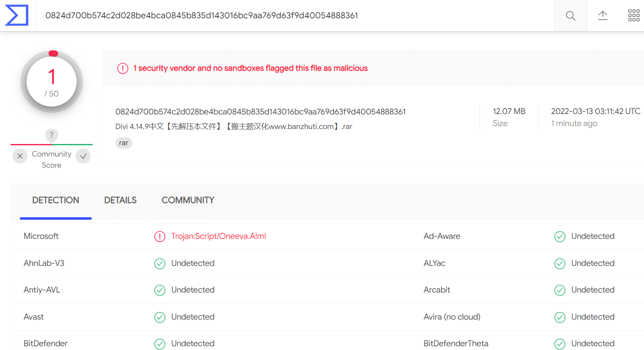Click the rar file tag

pos(124,143)
